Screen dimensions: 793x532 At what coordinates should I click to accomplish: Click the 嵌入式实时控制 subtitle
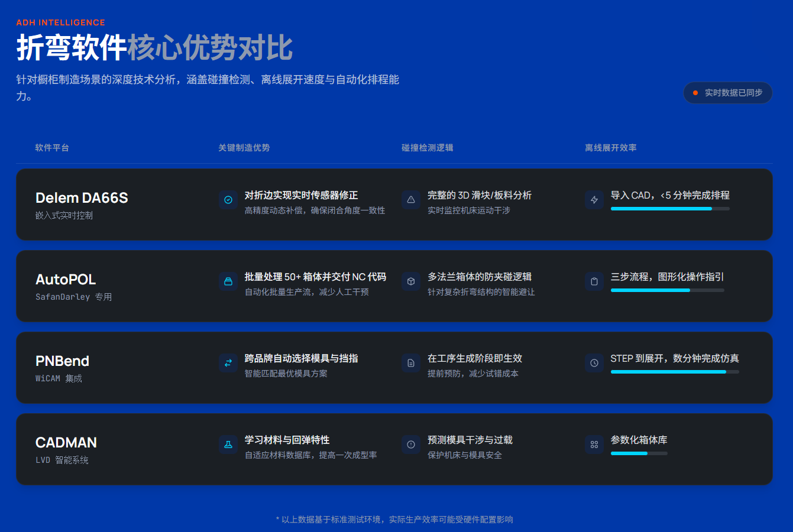click(x=64, y=216)
